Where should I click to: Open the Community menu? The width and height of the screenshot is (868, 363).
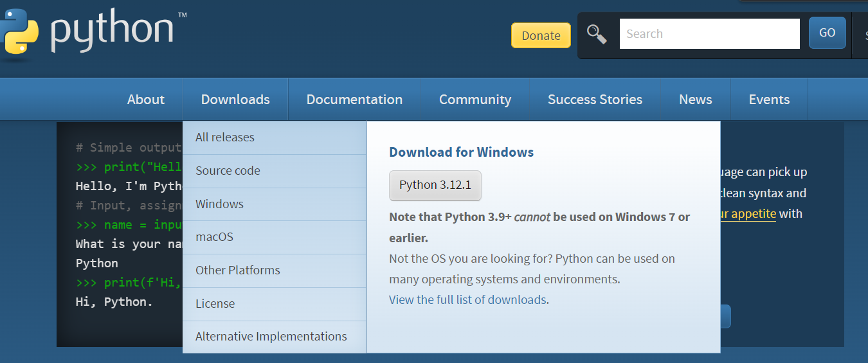tap(475, 100)
